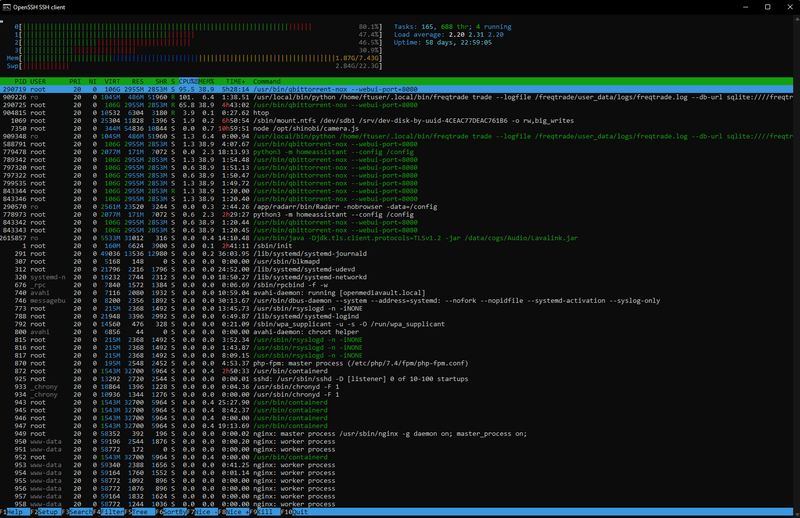Select the systemd-logind process row

396,316
